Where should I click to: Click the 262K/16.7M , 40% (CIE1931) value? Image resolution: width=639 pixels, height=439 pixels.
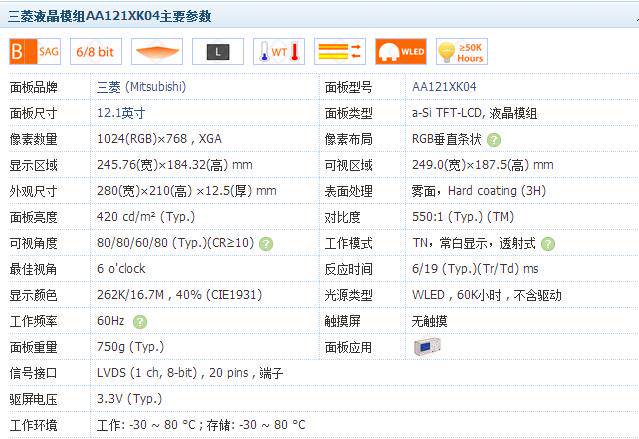click(180, 295)
